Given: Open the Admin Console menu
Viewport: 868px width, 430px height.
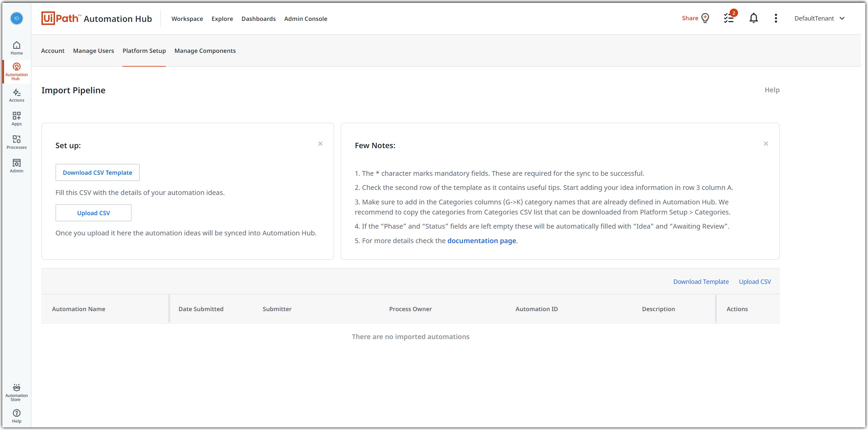Looking at the screenshot, I should click(306, 19).
